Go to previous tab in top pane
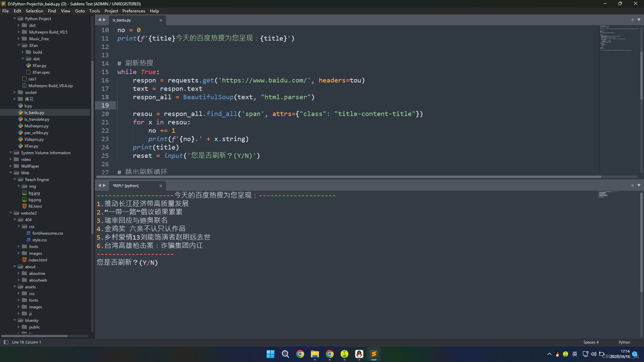 (100, 20)
